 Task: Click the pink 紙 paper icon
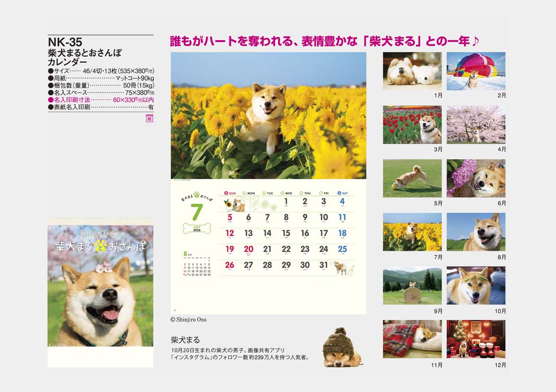pos(149,119)
